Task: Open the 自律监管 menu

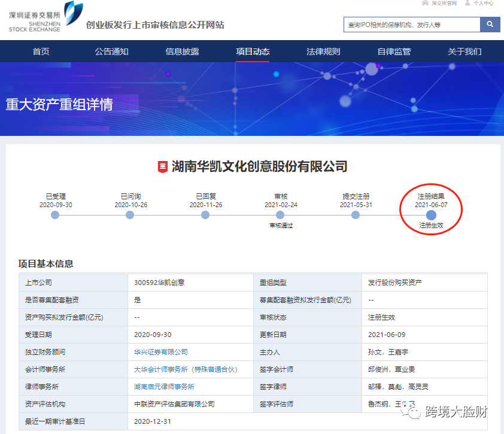Action: tap(394, 51)
